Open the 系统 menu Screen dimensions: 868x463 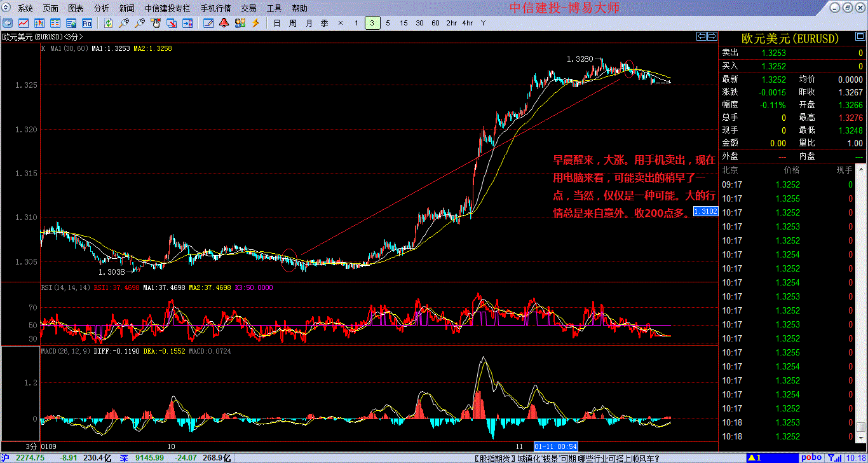(25, 8)
